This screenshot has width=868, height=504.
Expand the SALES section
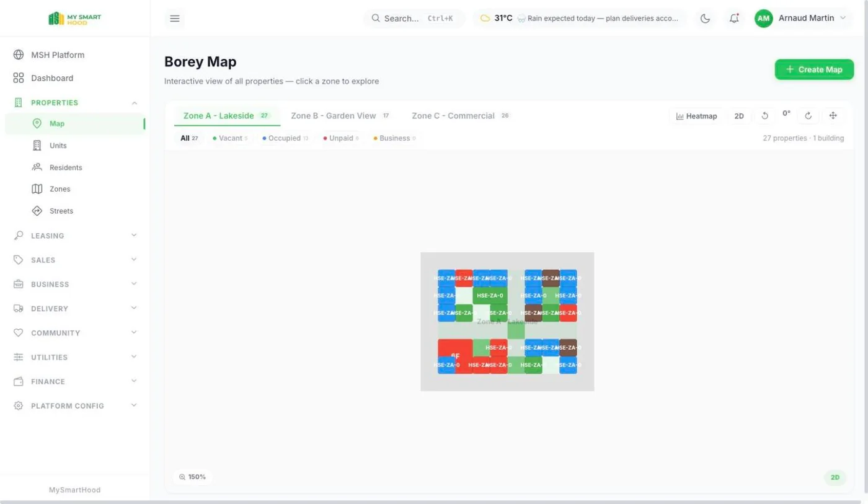(x=74, y=260)
